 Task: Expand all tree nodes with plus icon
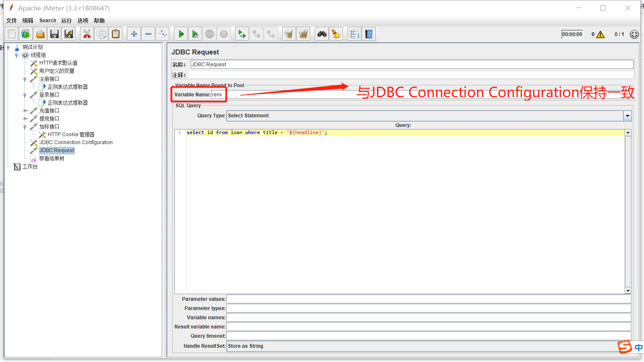point(134,34)
